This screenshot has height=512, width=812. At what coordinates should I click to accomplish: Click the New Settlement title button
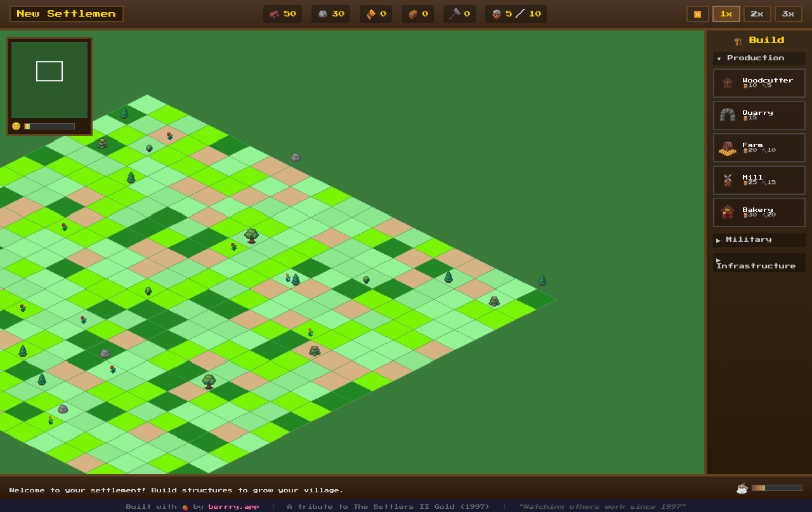67,14
